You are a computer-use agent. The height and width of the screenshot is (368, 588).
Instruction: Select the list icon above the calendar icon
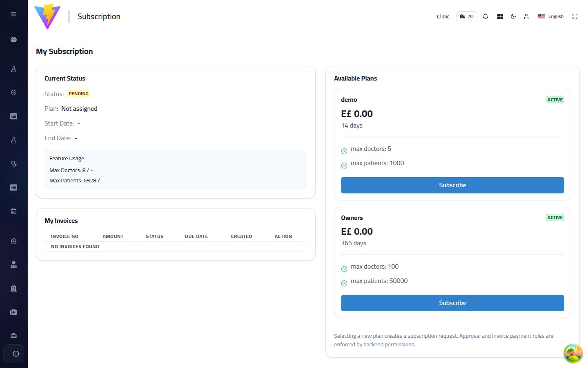[13, 188]
